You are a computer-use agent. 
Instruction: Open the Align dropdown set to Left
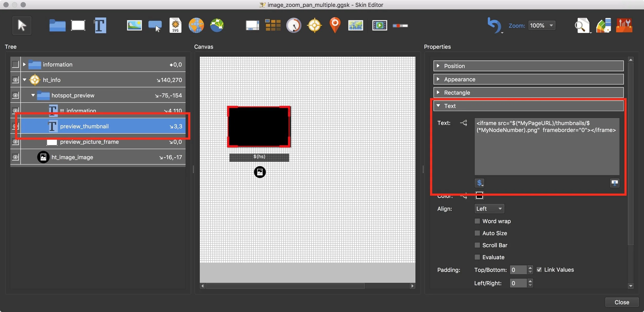(489, 209)
